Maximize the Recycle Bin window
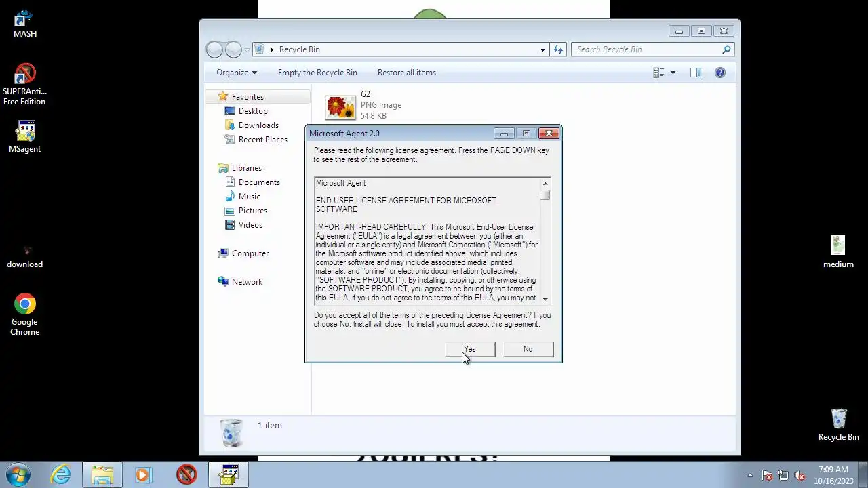868x488 pixels. point(701,31)
